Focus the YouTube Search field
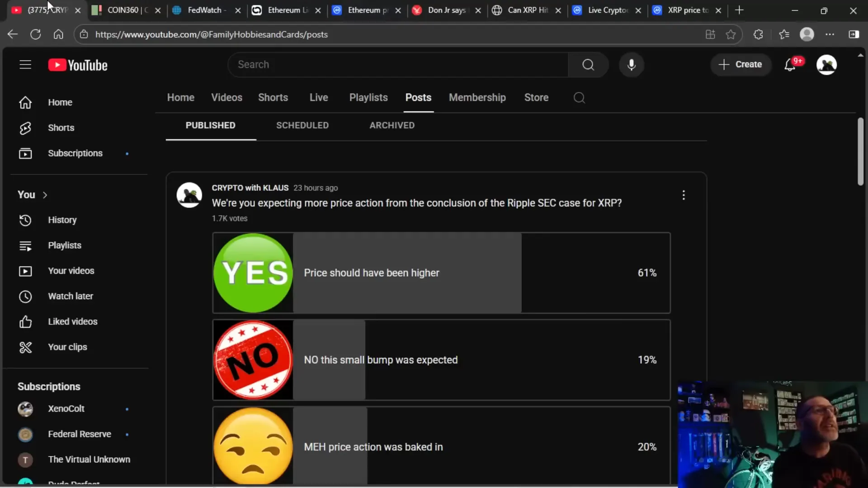The height and width of the screenshot is (488, 868). coord(398,65)
